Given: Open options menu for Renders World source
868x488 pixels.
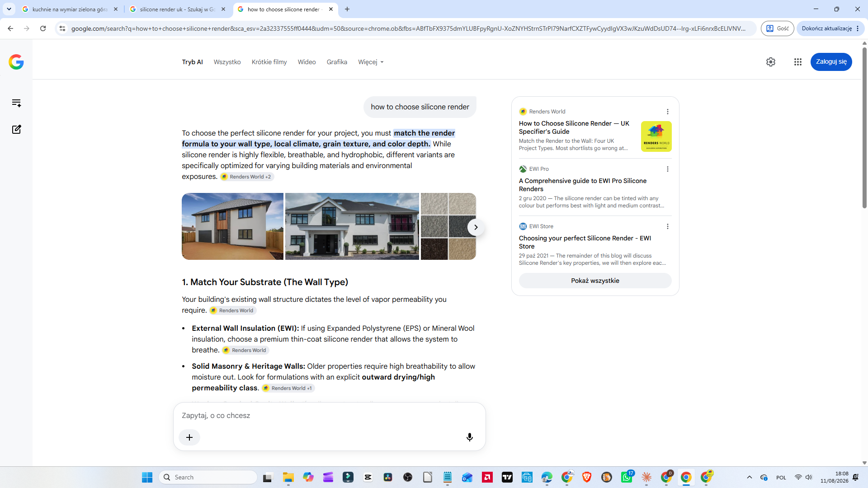Looking at the screenshot, I should [x=668, y=112].
